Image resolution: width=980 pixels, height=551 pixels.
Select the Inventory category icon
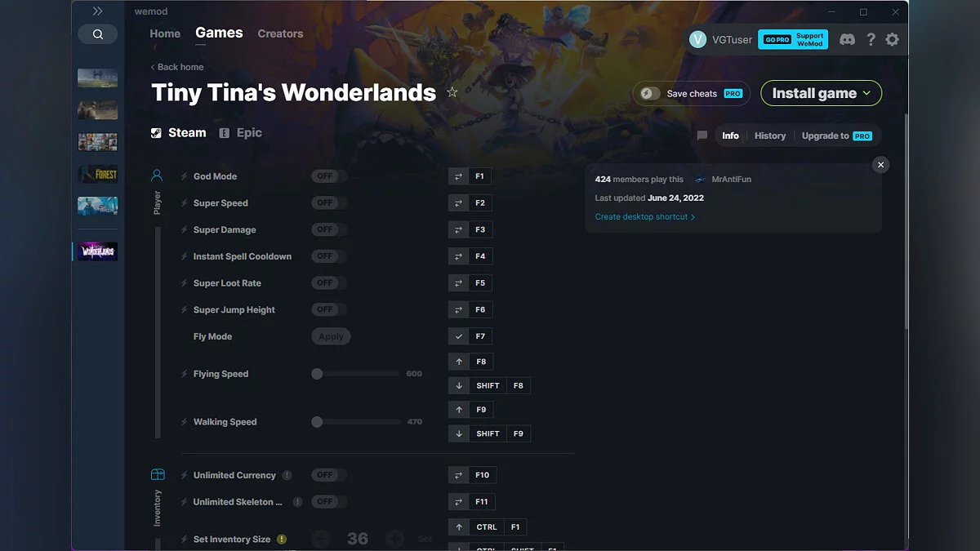click(x=158, y=475)
